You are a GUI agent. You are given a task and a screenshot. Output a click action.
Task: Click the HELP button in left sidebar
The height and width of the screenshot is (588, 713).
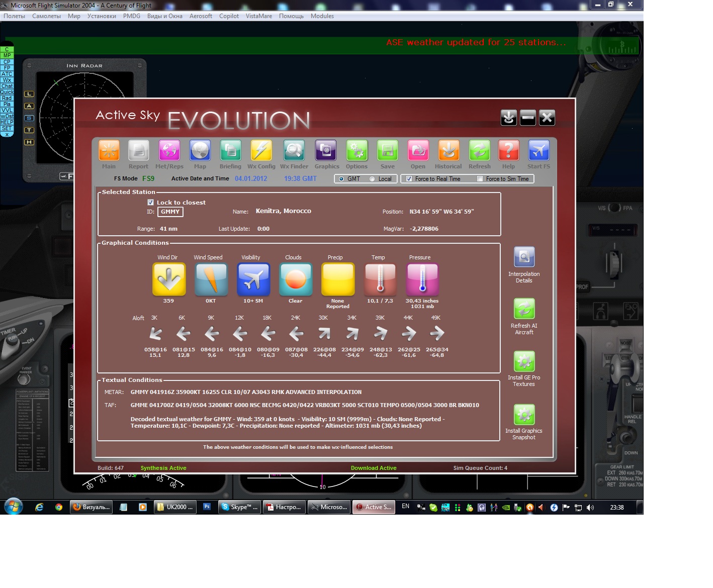pyautogui.click(x=7, y=122)
